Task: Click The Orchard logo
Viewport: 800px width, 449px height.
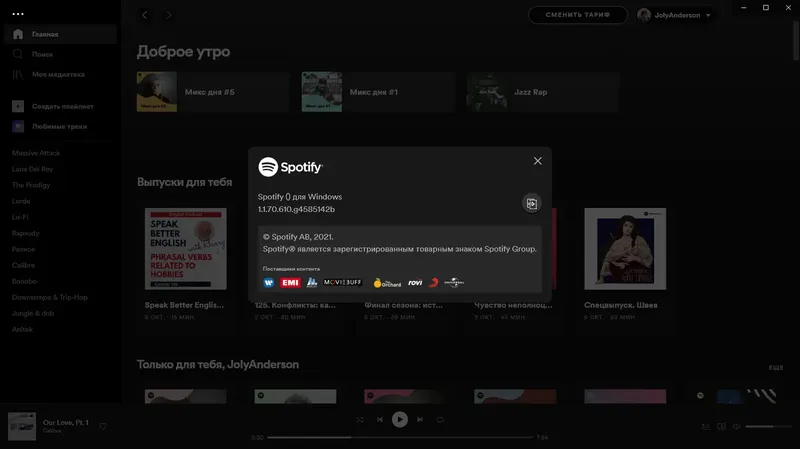Action: tap(387, 283)
